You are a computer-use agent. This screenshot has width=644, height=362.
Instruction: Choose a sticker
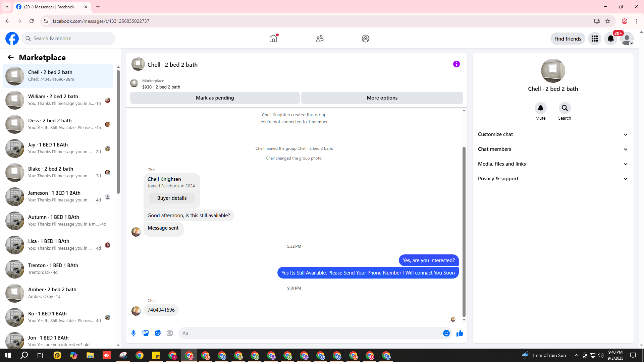[x=158, y=333]
